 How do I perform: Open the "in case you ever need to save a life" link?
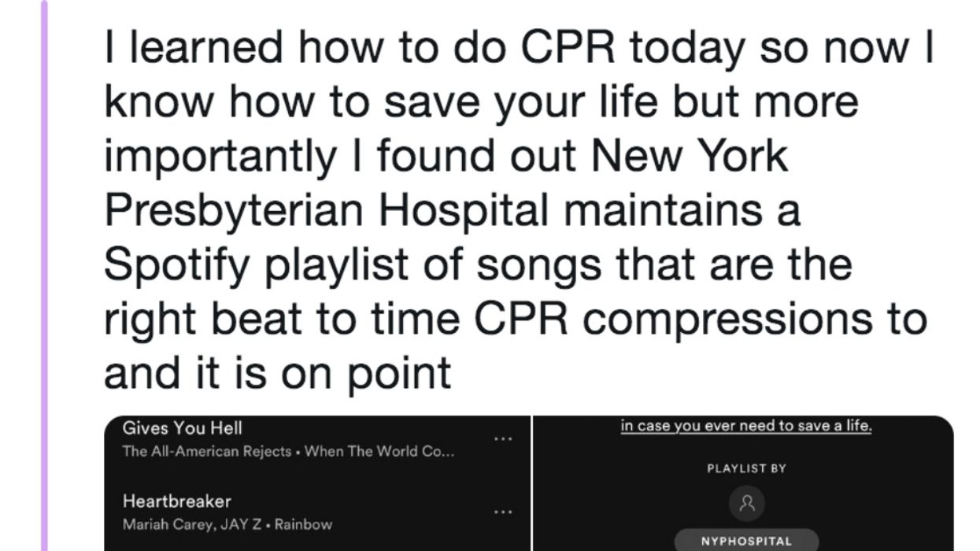[747, 425]
